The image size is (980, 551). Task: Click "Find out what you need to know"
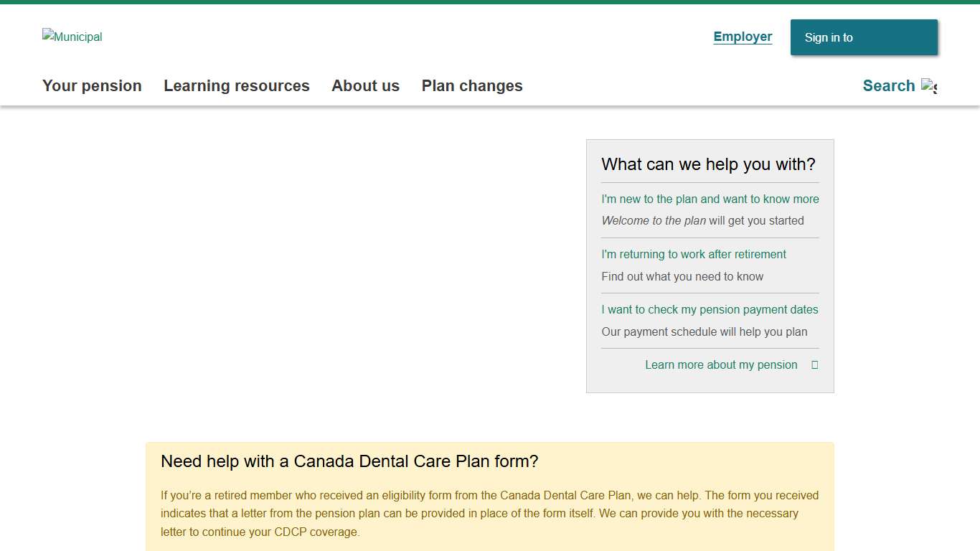(x=682, y=277)
